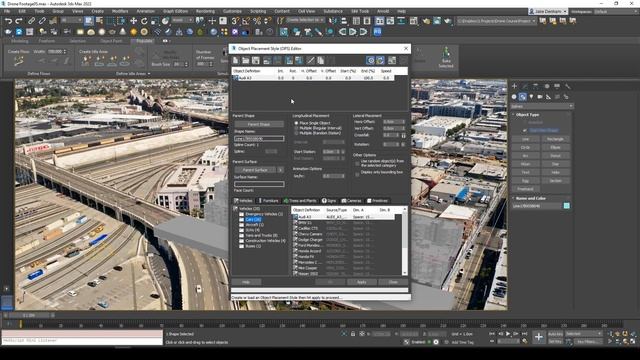This screenshot has width=640, height=360.
Task: Click the object color swatch in Name and Color
Action: 567,206
